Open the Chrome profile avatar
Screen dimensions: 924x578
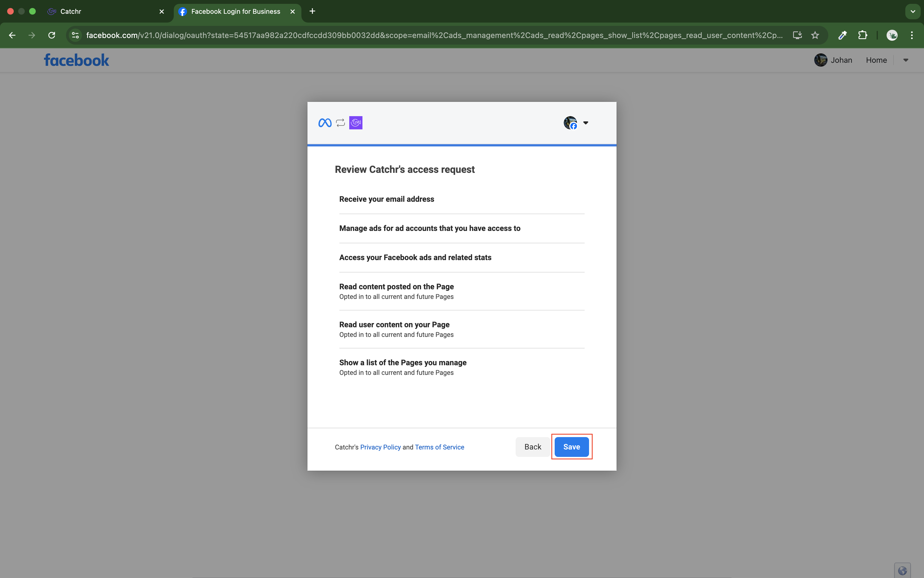[892, 35]
